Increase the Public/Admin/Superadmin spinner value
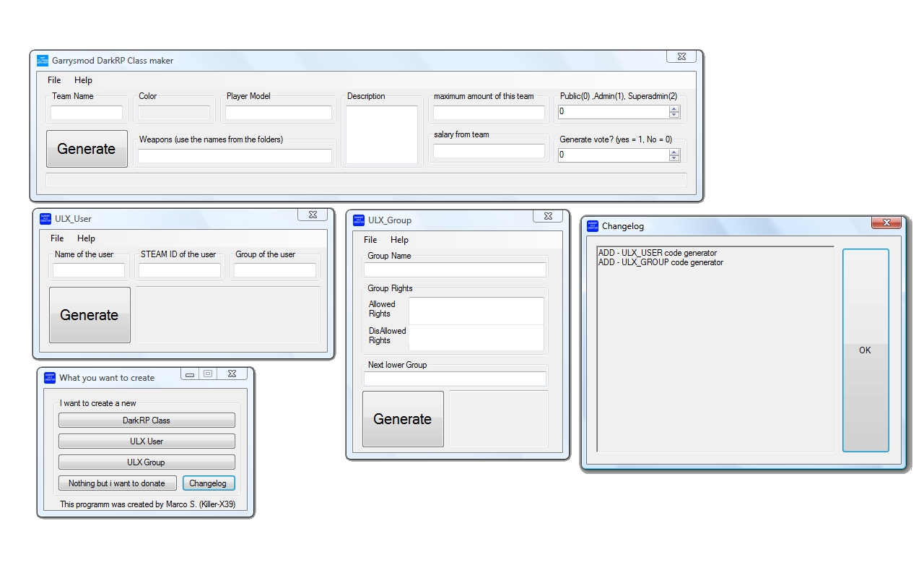Screen dimensions: 924x578 pyautogui.click(x=674, y=109)
